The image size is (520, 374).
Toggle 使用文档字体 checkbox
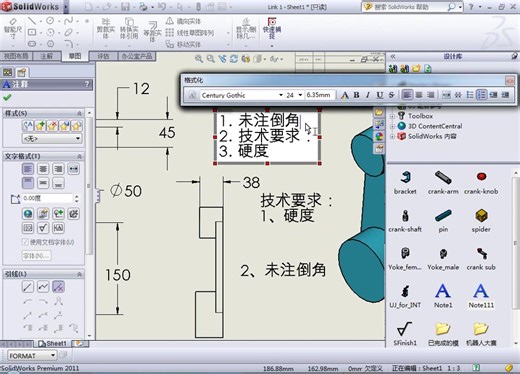(25, 242)
